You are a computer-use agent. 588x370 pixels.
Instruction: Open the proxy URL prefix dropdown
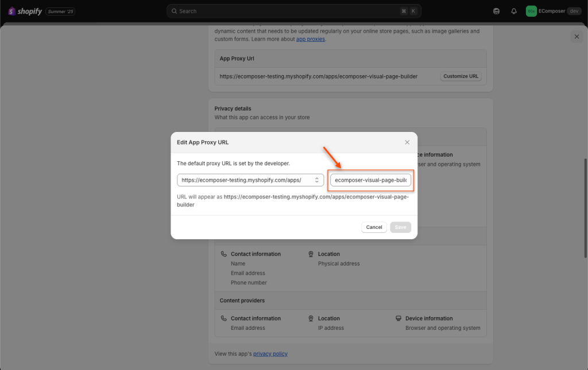pyautogui.click(x=250, y=180)
